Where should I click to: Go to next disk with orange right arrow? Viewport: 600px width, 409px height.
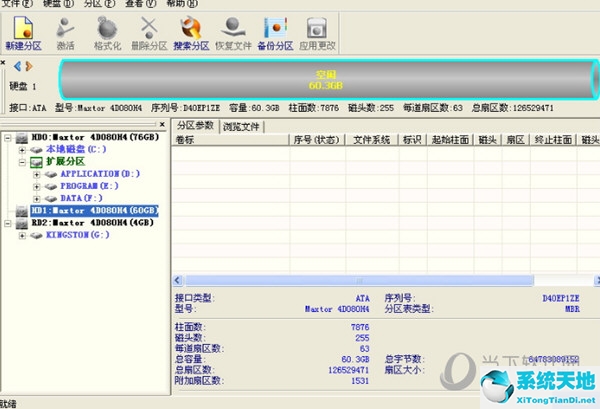(29, 66)
